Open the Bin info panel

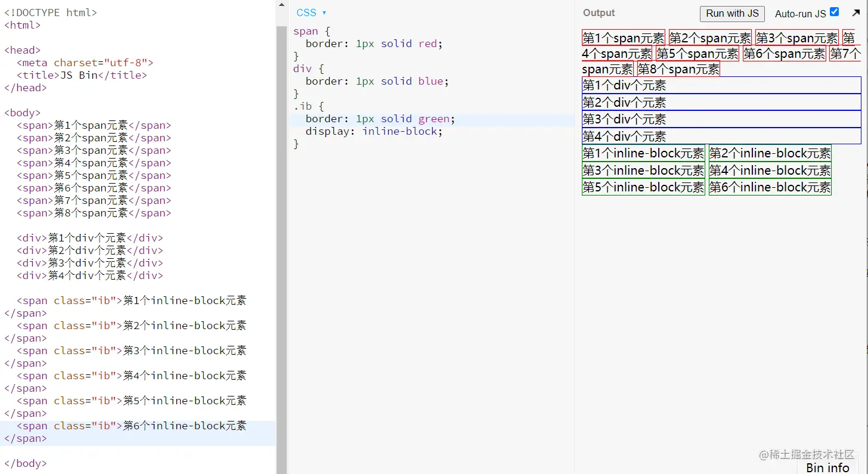[827, 467]
